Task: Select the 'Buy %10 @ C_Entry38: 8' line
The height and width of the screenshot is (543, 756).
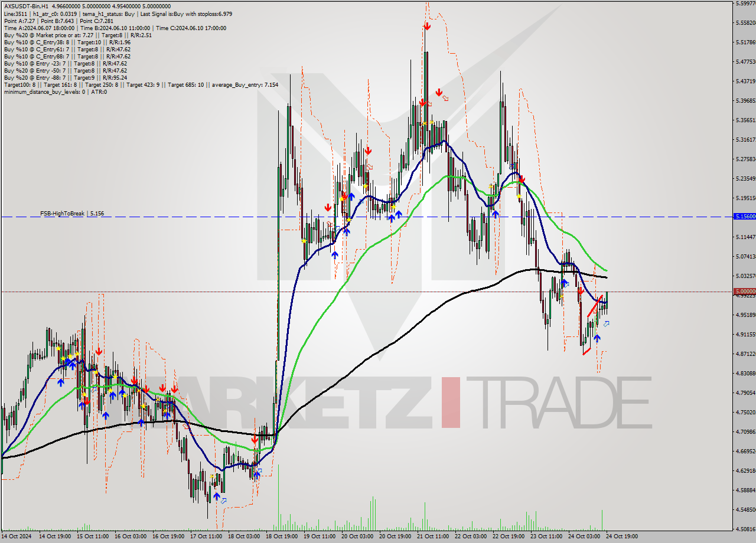Action: coord(67,42)
